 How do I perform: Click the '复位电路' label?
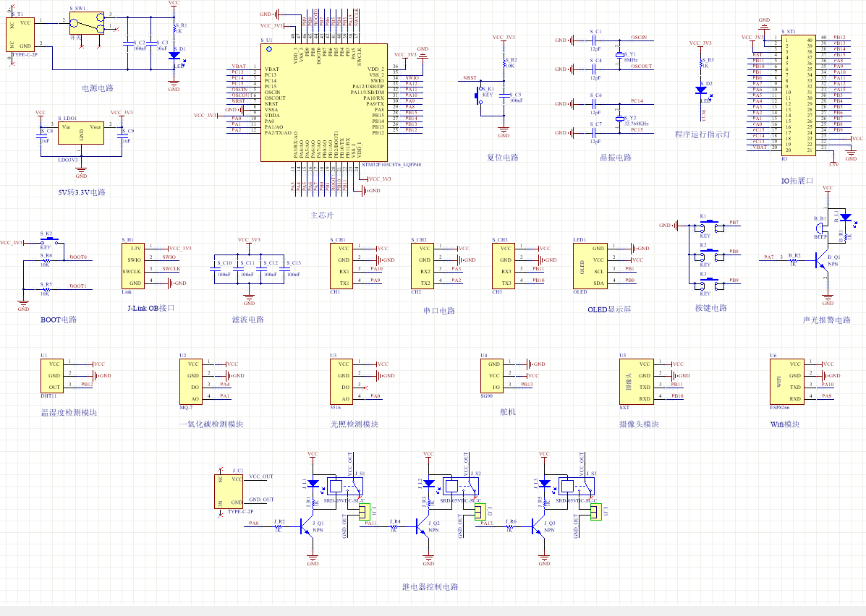pyautogui.click(x=503, y=158)
